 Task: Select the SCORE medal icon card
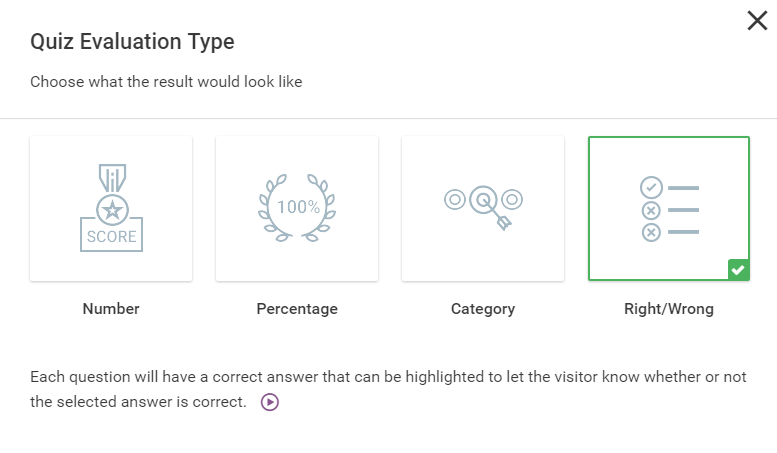tap(111, 209)
